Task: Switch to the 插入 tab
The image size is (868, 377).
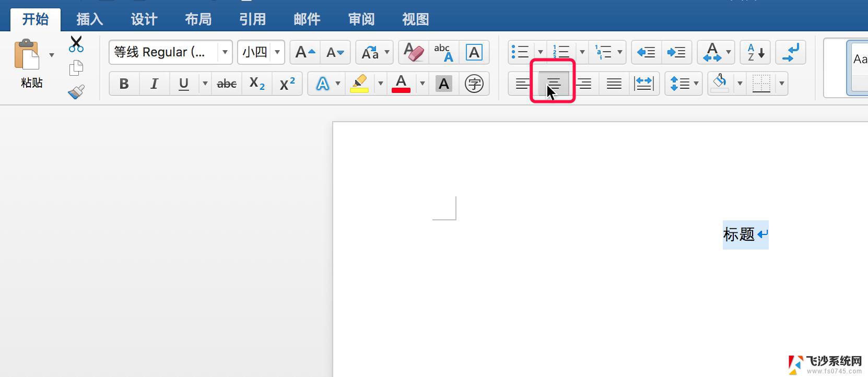Action: tap(89, 19)
